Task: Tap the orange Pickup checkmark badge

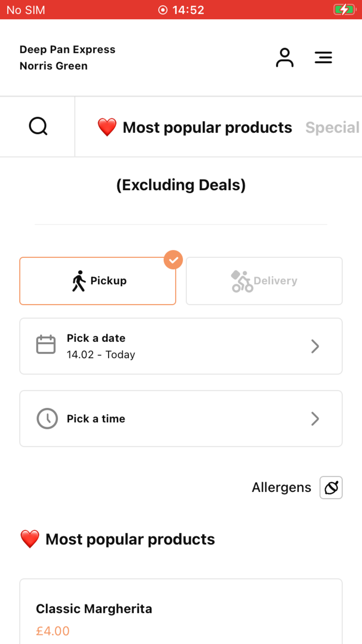Action: pyautogui.click(x=173, y=260)
